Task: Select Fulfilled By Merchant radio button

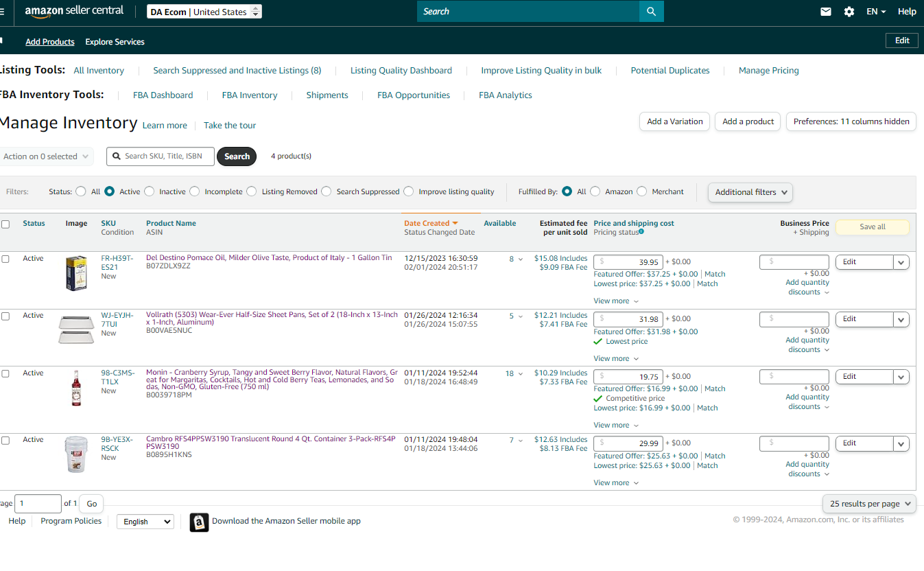Action: (x=641, y=191)
